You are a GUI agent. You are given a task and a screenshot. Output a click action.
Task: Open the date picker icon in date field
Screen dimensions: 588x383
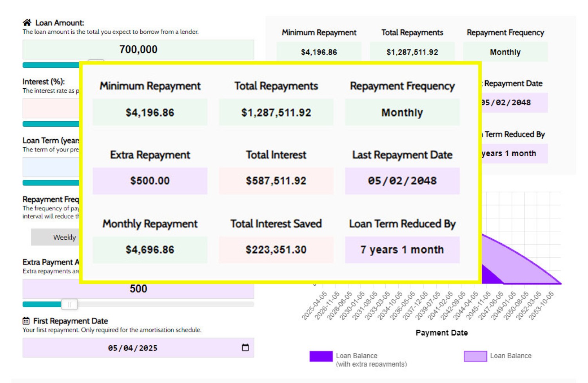click(245, 347)
